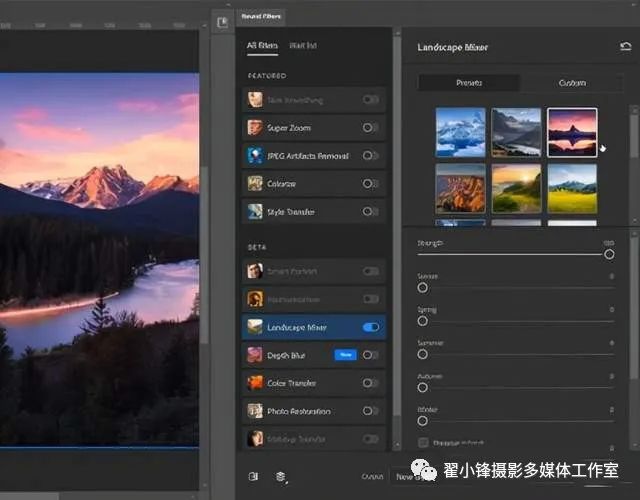
Task: Click the blue New badge on Depth Blur
Action: 345,355
